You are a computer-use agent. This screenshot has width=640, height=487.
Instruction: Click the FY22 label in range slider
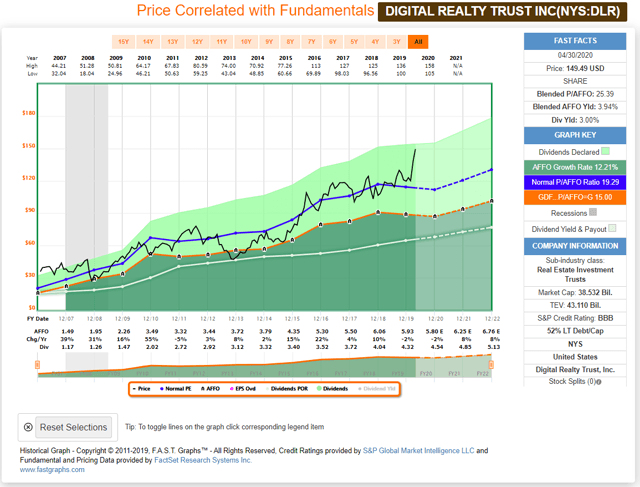point(482,374)
